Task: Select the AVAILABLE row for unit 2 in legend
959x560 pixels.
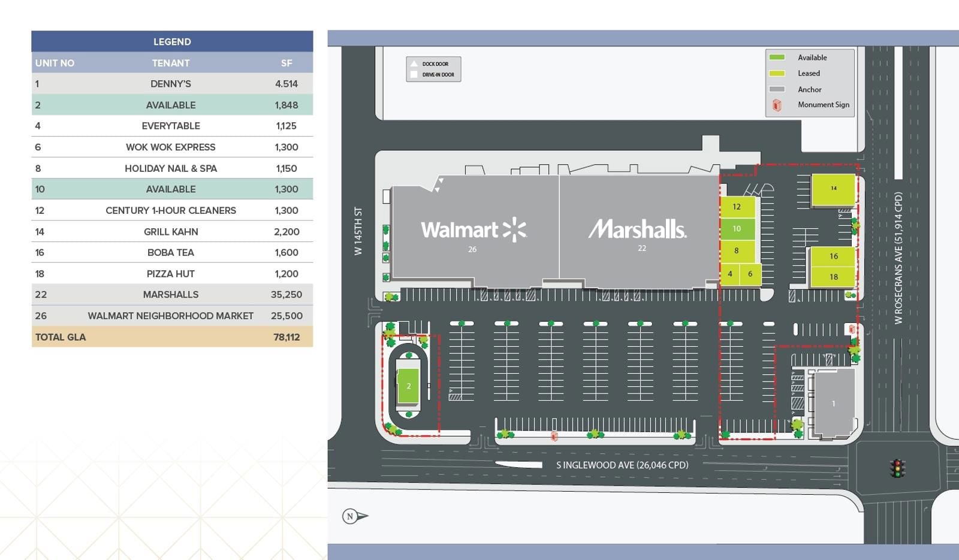Action: click(172, 105)
